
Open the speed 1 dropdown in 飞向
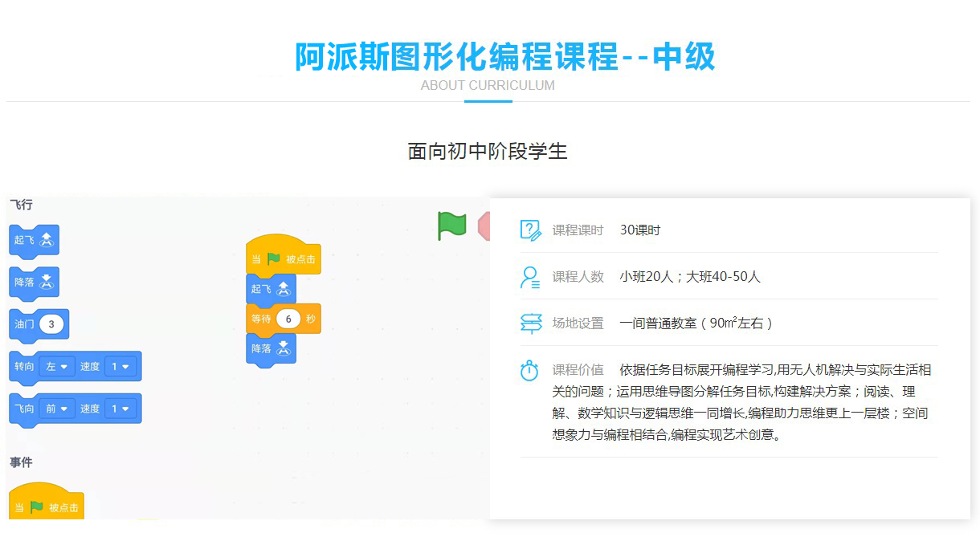[x=120, y=409]
